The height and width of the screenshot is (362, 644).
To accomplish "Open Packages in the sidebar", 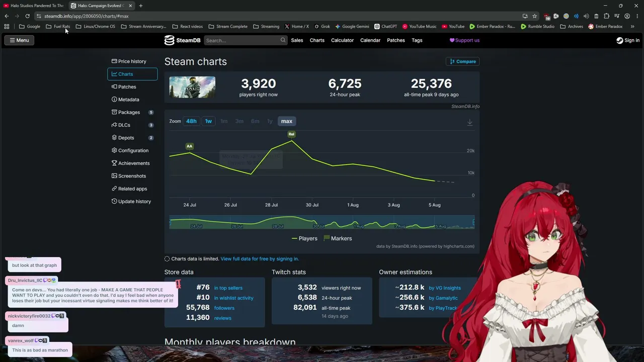I will click(132, 112).
